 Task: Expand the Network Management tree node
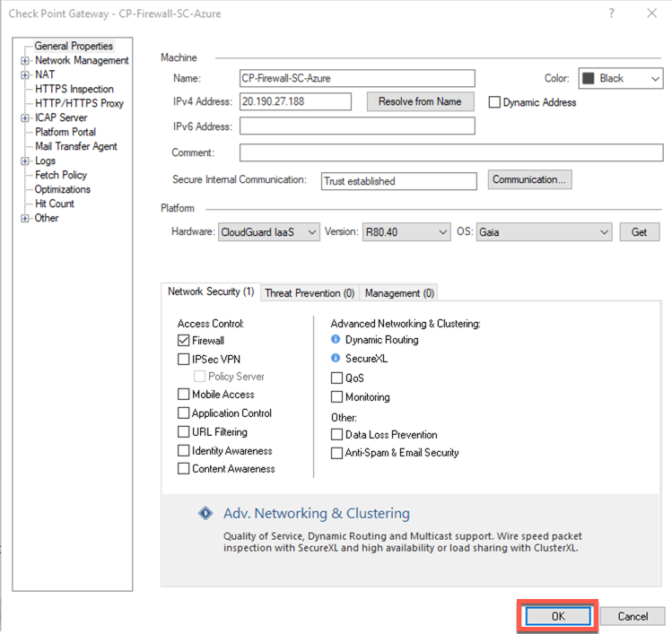(x=25, y=61)
